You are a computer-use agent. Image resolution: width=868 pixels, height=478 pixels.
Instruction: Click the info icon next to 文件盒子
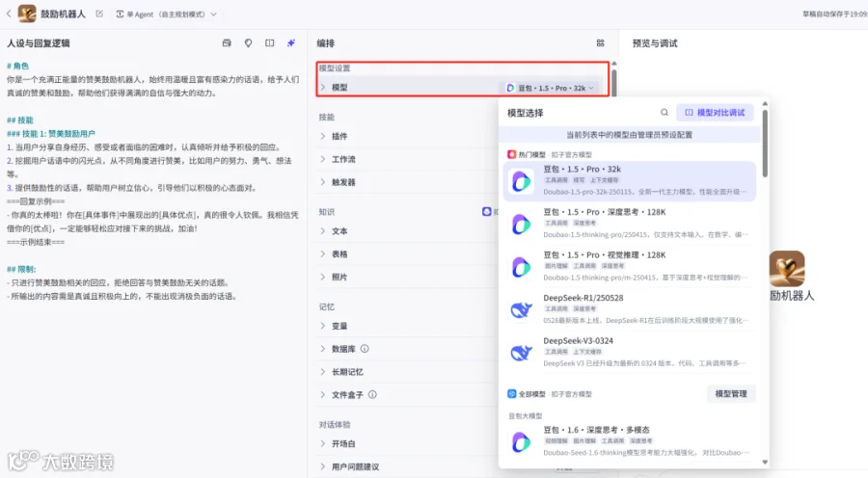click(x=372, y=395)
